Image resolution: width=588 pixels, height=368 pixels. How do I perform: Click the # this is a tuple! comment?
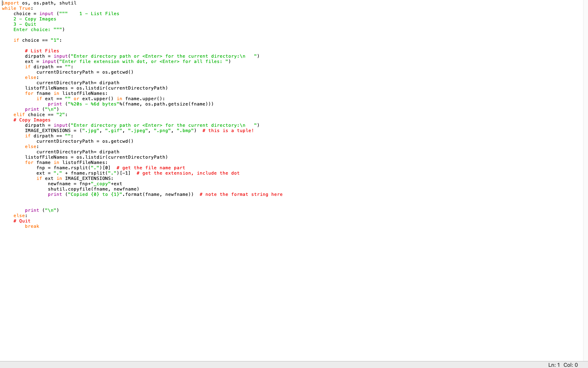(x=227, y=130)
